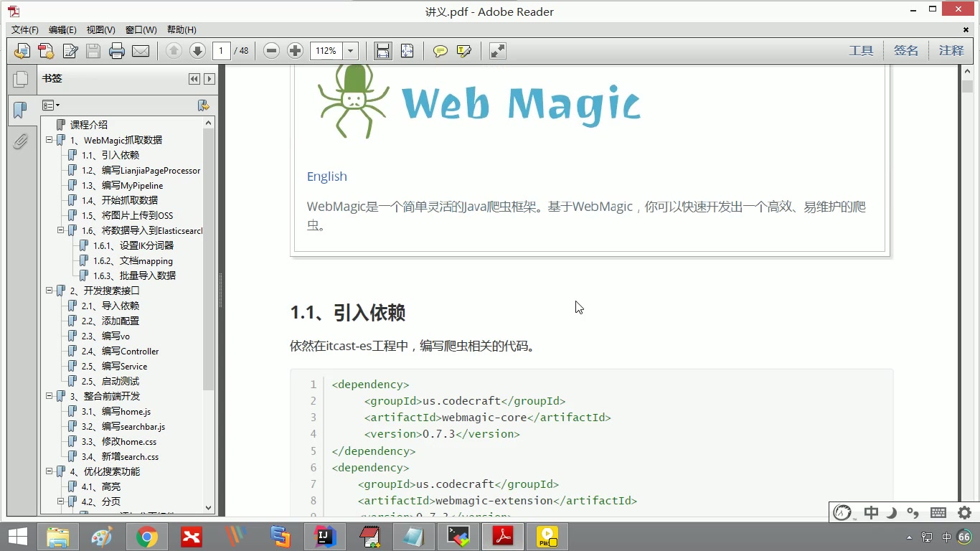
Task: Open the 工具 pane
Action: [861, 51]
